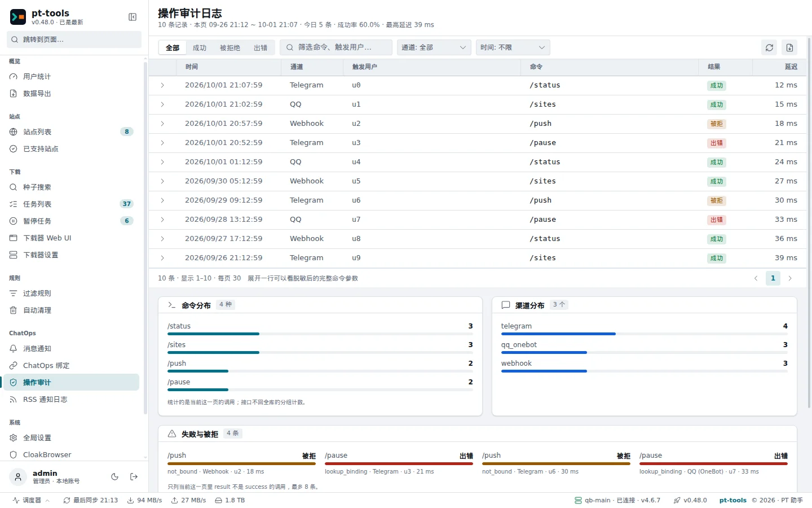812x508 pixels.
Task: Open 自动清理 page
Action: [x=72, y=310]
